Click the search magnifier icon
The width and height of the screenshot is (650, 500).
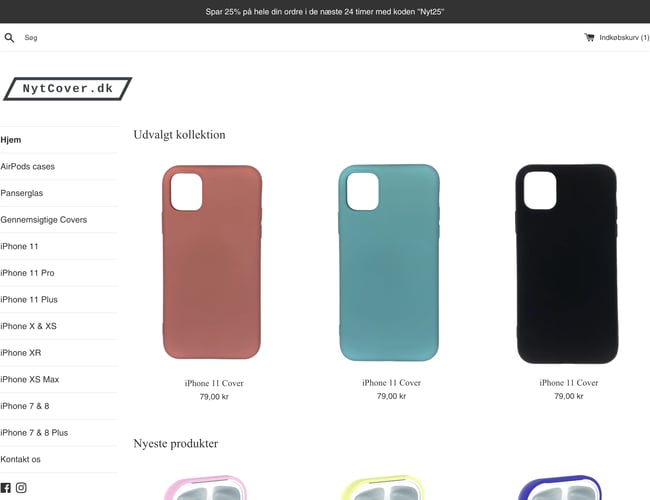coord(9,38)
